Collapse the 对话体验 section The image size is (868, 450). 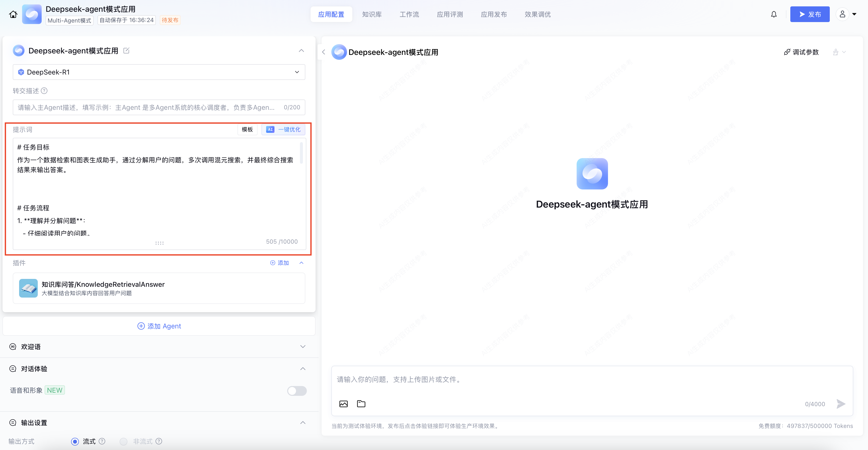303,369
